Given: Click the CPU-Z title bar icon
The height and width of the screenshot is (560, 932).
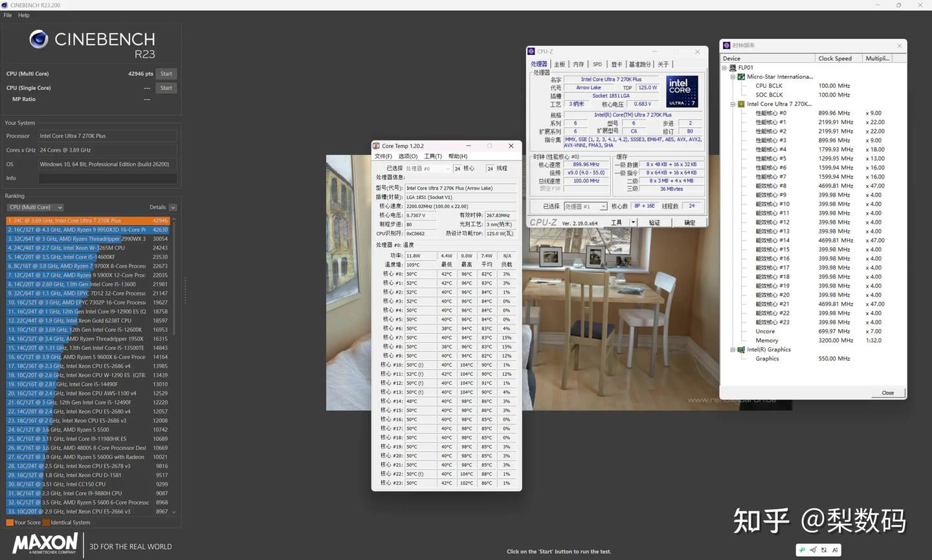Looking at the screenshot, I should point(531,51).
